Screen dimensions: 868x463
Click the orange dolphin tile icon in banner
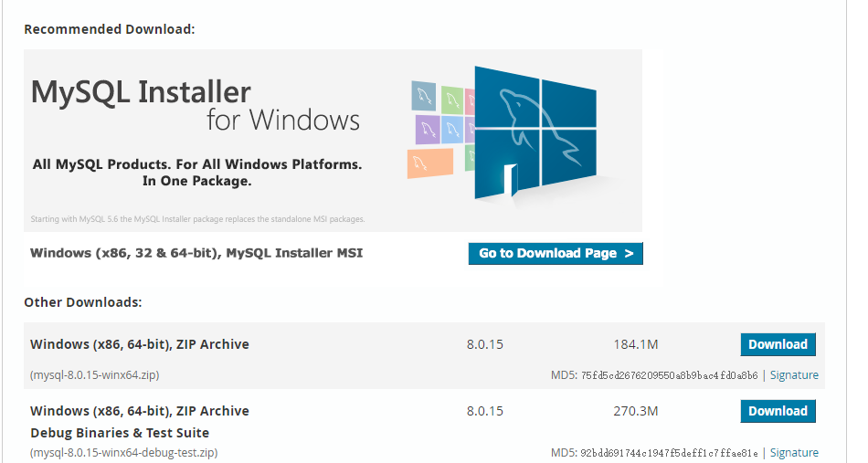430,163
